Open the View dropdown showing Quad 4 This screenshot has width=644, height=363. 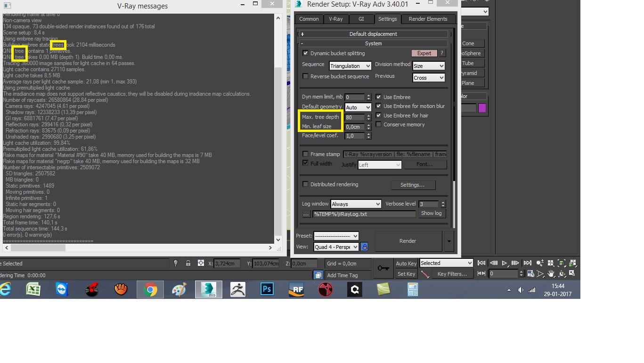(x=336, y=247)
